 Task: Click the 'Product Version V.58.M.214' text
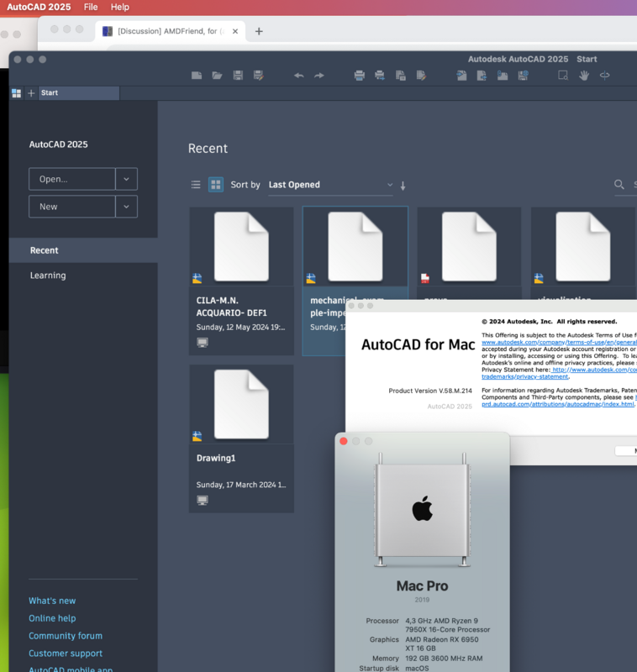click(x=430, y=391)
